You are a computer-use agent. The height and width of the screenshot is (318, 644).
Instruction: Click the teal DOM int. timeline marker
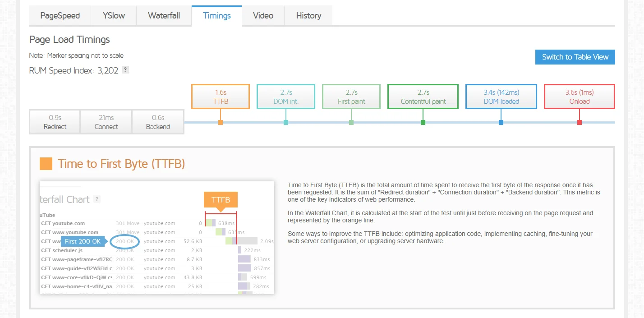(286, 122)
